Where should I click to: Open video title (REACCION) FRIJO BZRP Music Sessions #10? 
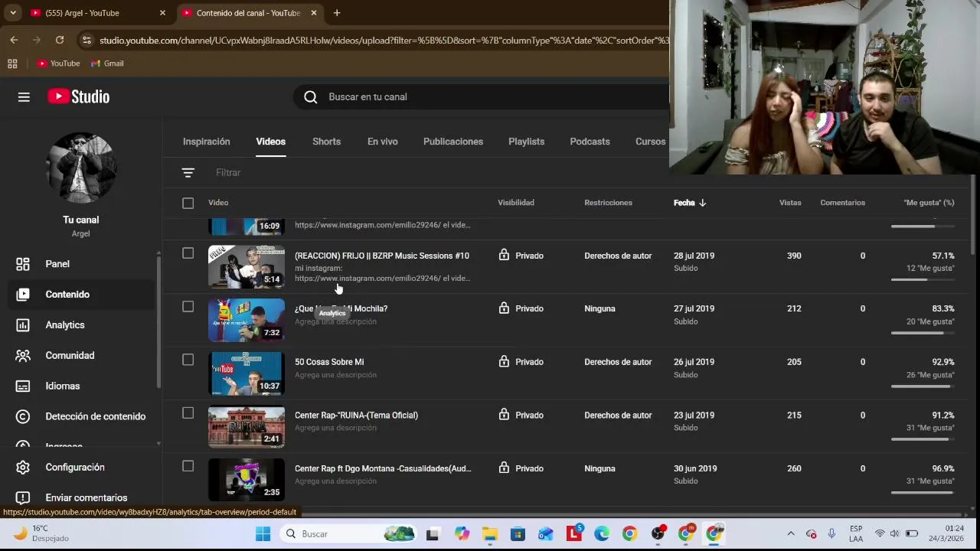point(382,256)
